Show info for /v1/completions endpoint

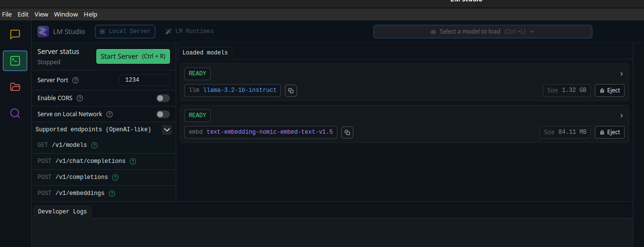click(115, 177)
